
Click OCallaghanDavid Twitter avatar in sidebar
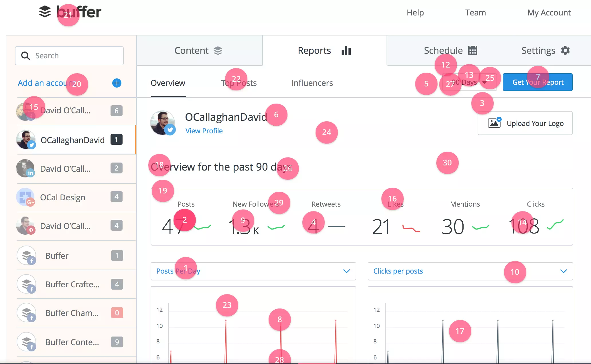26,140
